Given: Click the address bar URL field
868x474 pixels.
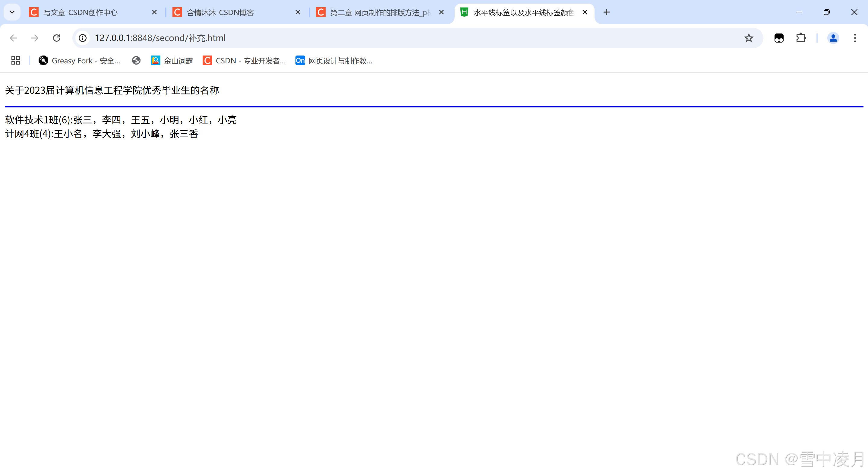Looking at the screenshot, I should pyautogui.click(x=404, y=38).
